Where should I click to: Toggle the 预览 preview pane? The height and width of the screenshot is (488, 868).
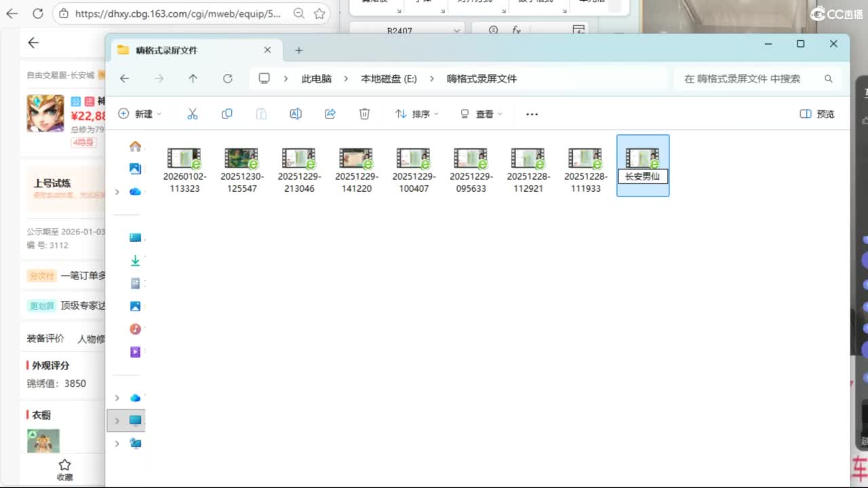pos(817,114)
